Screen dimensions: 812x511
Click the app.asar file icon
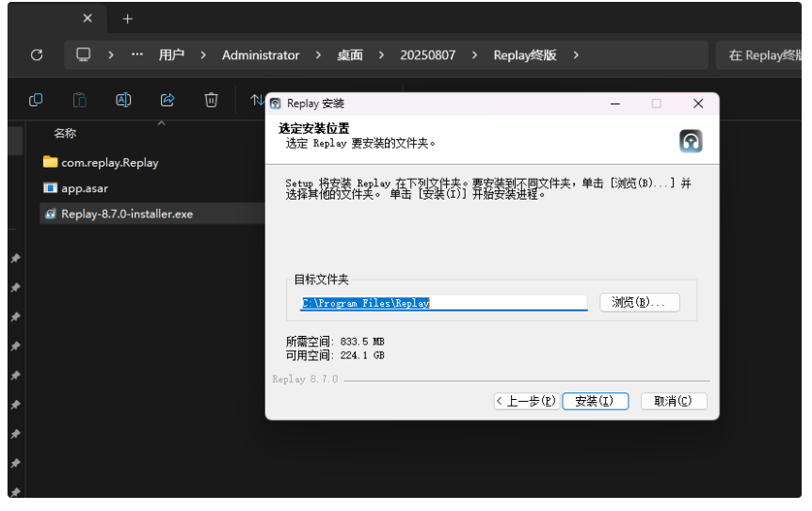pyautogui.click(x=50, y=188)
